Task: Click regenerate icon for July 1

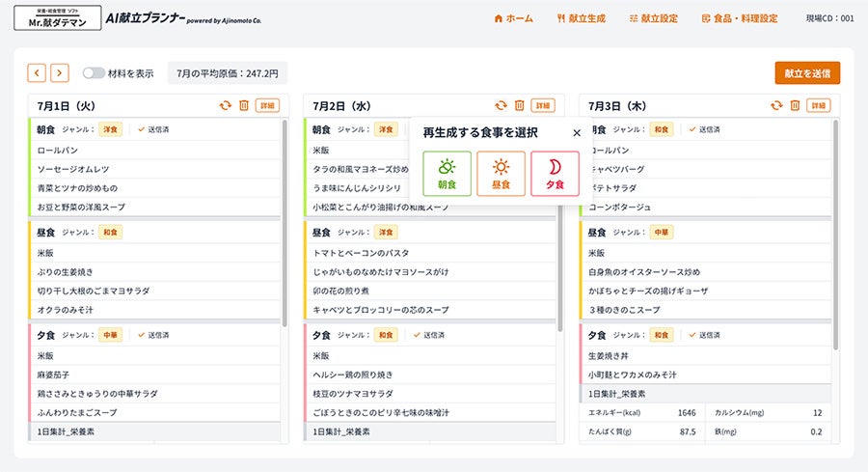Action: 225,105
